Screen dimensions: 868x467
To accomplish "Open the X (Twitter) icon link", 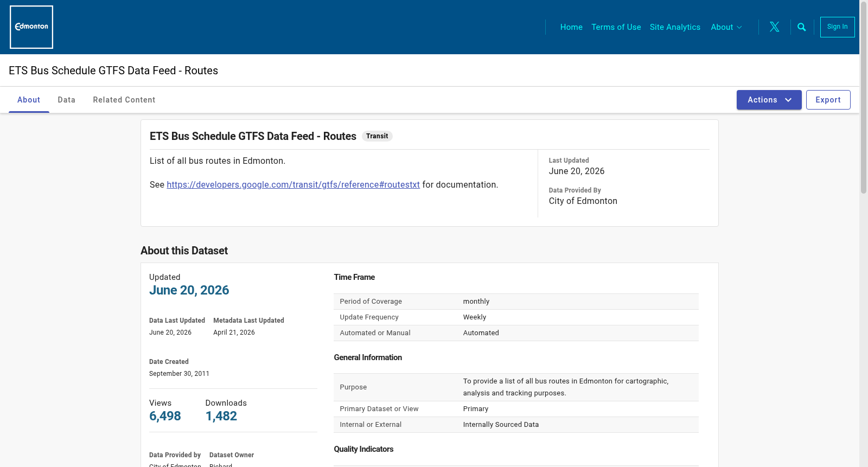I will 775,27.
